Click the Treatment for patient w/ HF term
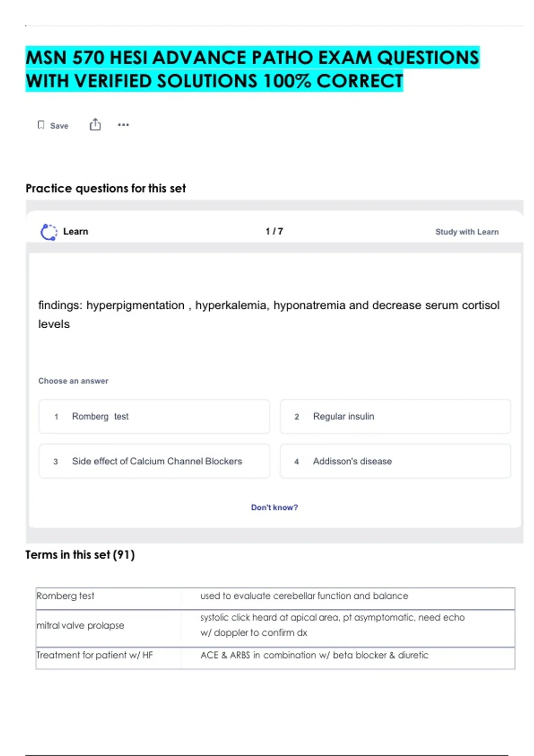This screenshot has width=534, height=756. [x=95, y=655]
